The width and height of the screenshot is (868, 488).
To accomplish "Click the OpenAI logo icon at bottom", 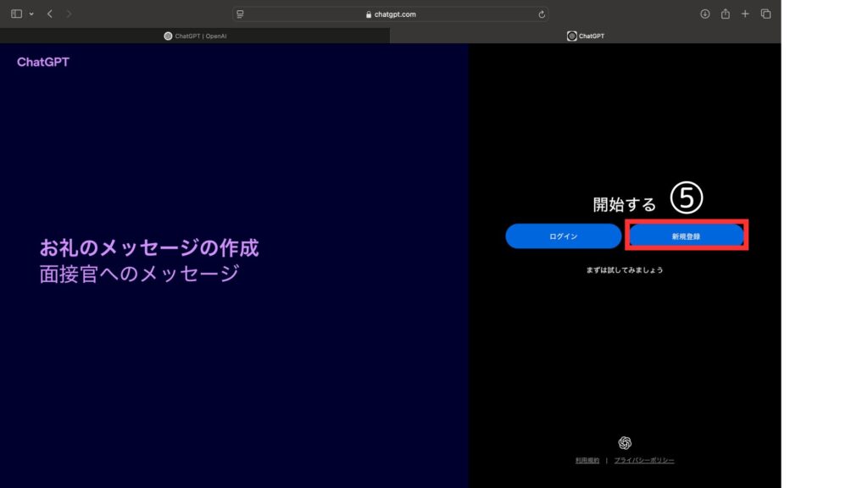I will [625, 442].
